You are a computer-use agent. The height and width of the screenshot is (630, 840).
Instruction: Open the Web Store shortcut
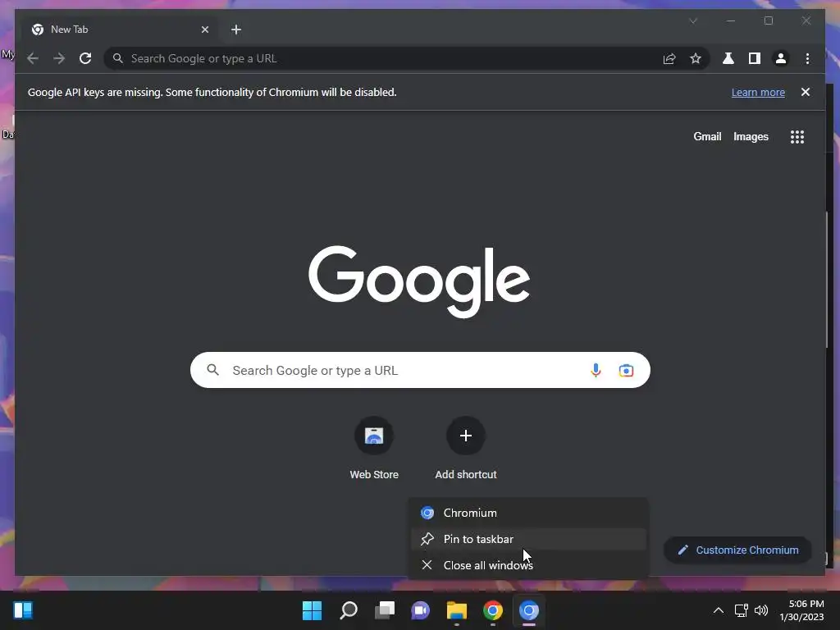(x=374, y=449)
